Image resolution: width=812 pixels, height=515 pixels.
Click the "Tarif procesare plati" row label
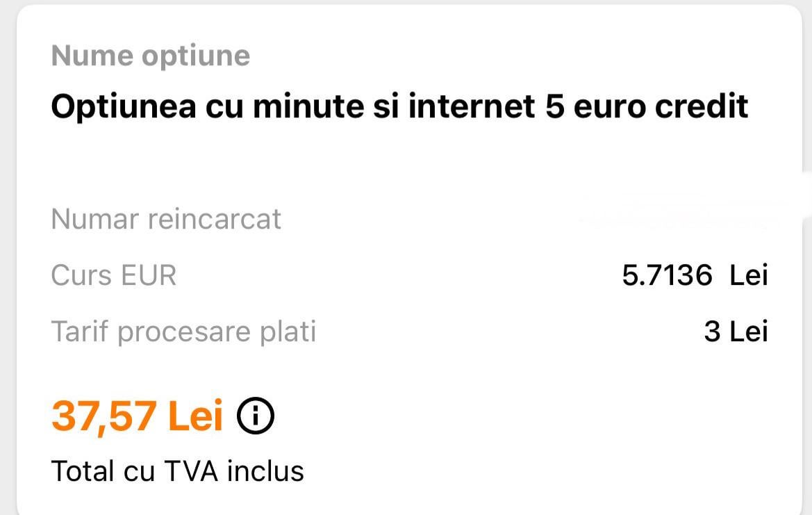(183, 332)
